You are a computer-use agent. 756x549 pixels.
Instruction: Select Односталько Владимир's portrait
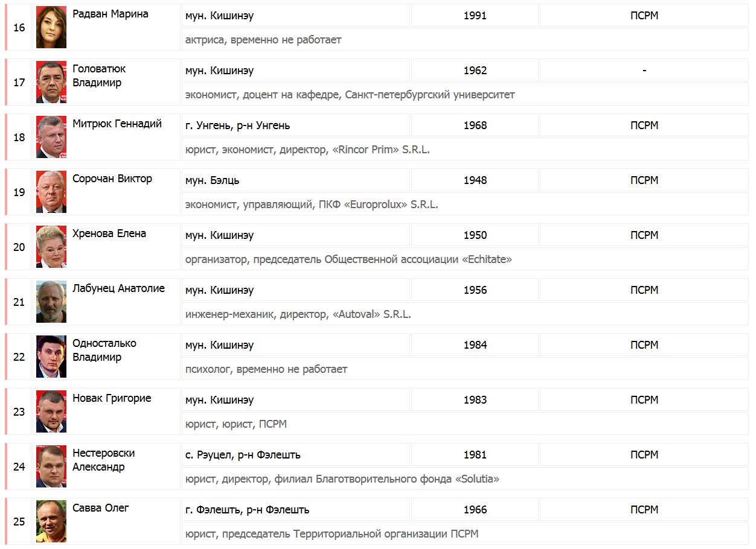coord(51,357)
